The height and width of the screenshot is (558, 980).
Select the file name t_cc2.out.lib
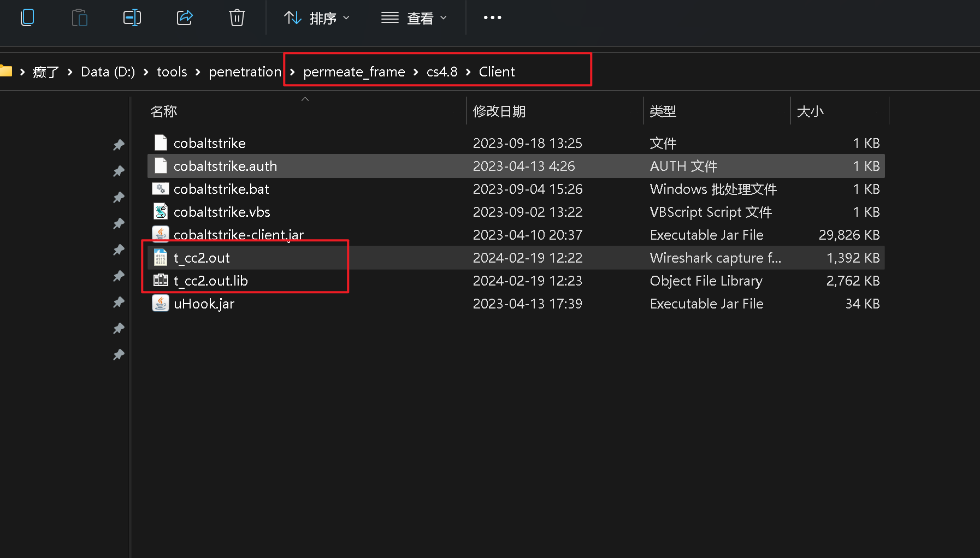click(x=211, y=281)
